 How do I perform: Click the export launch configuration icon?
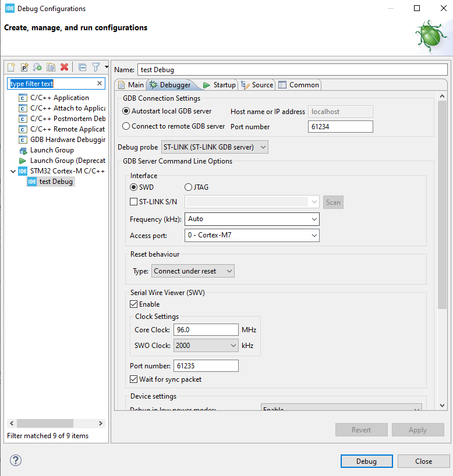pyautogui.click(x=37, y=67)
